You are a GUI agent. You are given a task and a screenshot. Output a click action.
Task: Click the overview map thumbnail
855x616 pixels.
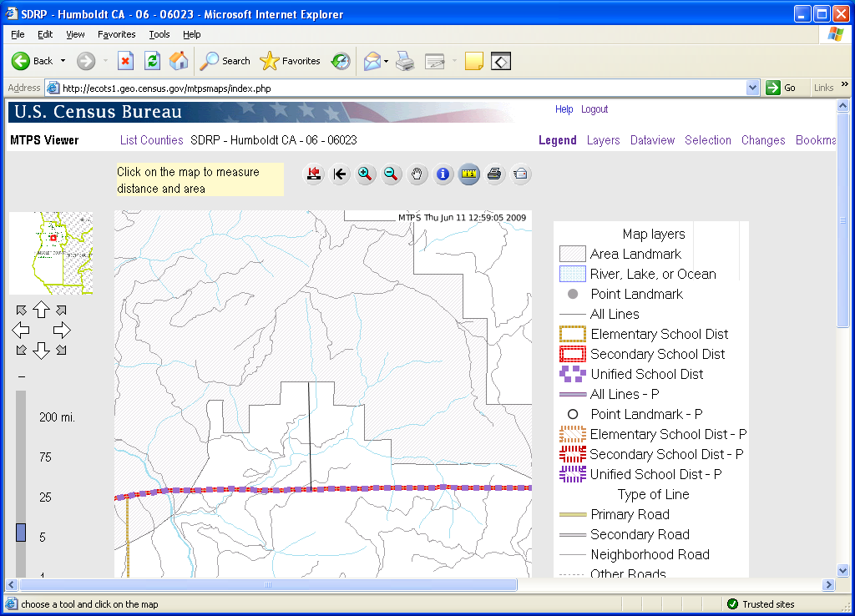point(51,253)
